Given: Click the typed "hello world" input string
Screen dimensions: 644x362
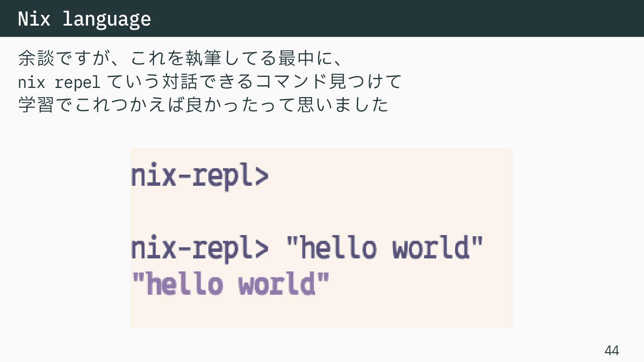Looking at the screenshot, I should point(385,247).
